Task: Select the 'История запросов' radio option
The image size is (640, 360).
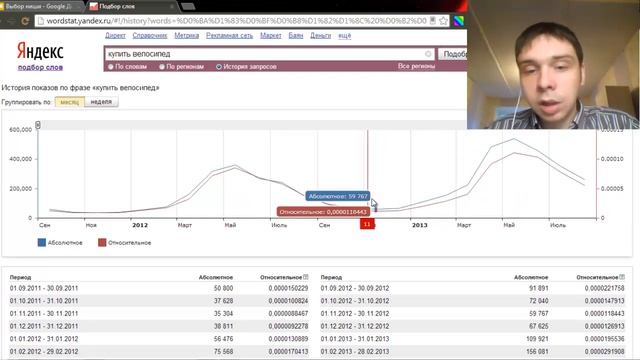Action: (x=219, y=67)
